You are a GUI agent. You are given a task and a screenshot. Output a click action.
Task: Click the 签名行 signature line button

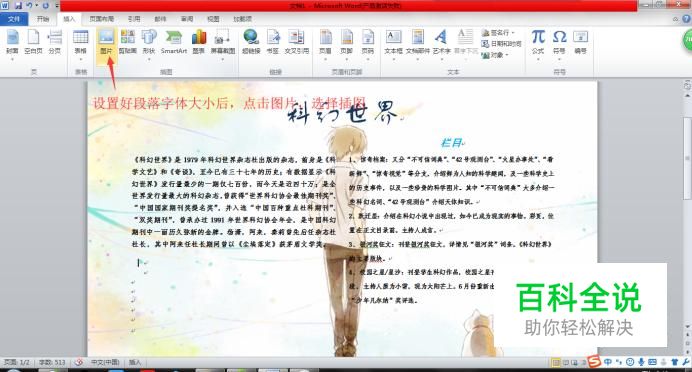(x=498, y=33)
